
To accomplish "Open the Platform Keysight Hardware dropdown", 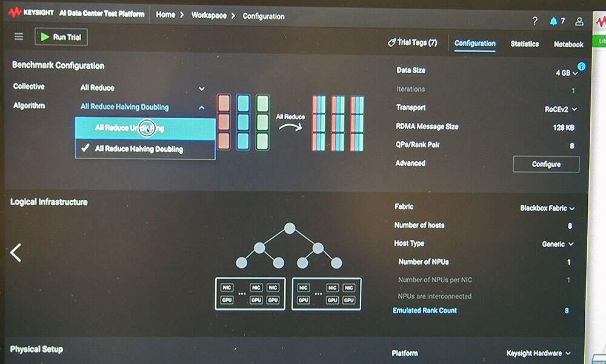I will (538, 353).
